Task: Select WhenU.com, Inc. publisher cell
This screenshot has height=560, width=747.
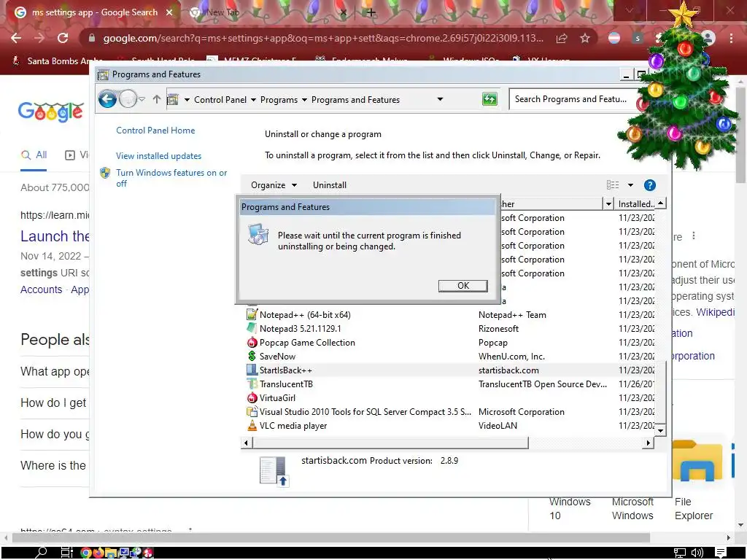Action: point(511,356)
